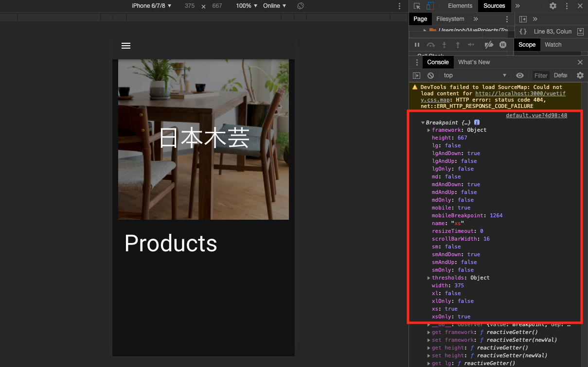Toggle the device toolbar icon
The width and height of the screenshot is (588, 367).
[x=430, y=6]
